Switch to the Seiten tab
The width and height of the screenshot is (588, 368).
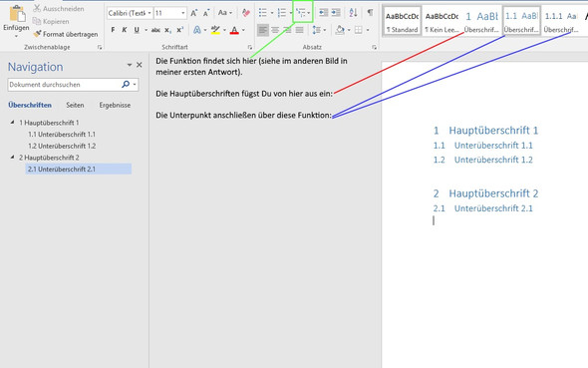[x=75, y=105]
